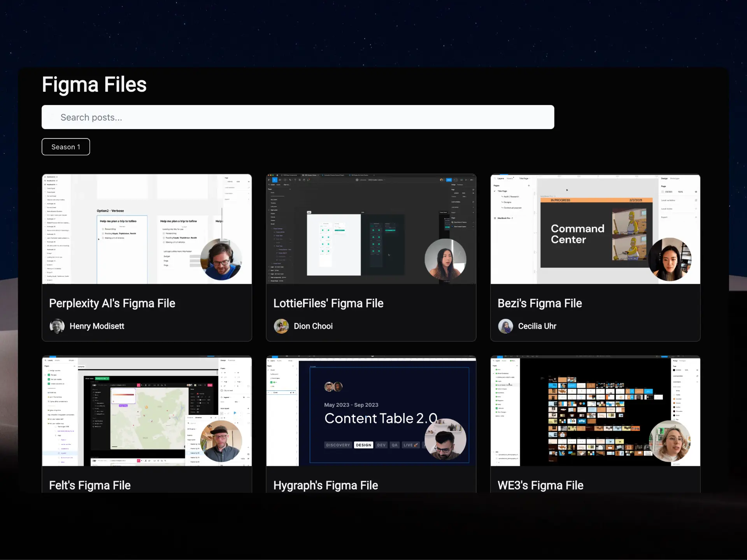Click Dion Chooi's avatar icon
The image size is (747, 560).
[x=281, y=326]
